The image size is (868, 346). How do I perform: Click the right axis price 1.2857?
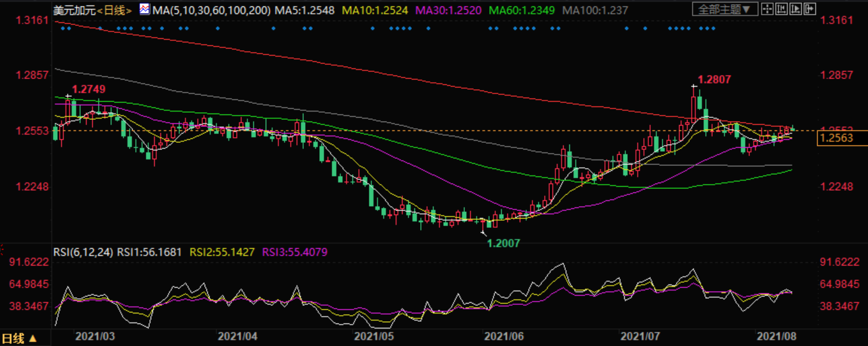click(837, 75)
